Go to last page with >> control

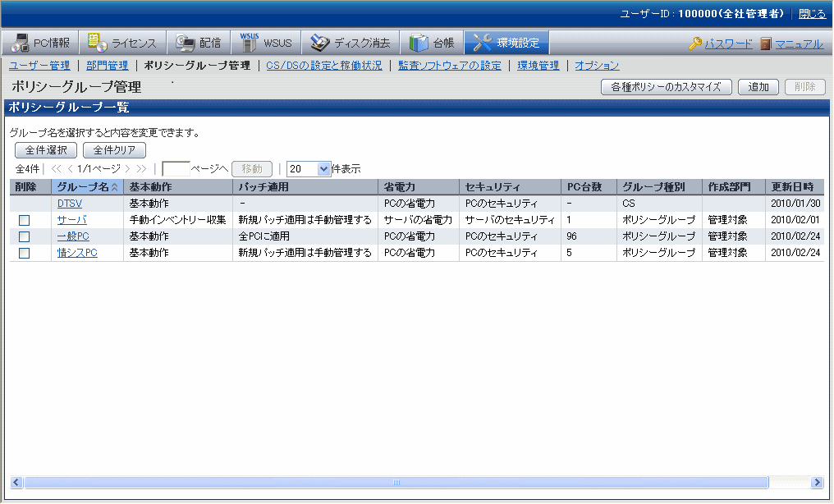(141, 168)
